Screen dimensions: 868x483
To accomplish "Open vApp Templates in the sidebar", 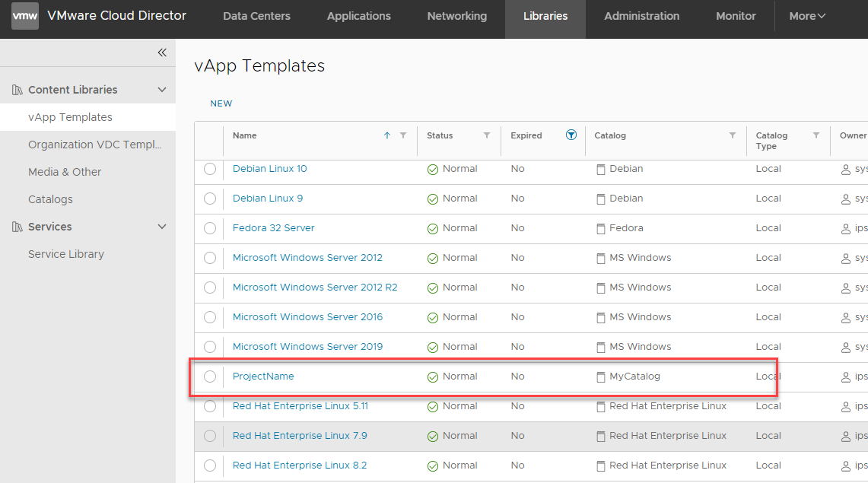I will pos(88,117).
